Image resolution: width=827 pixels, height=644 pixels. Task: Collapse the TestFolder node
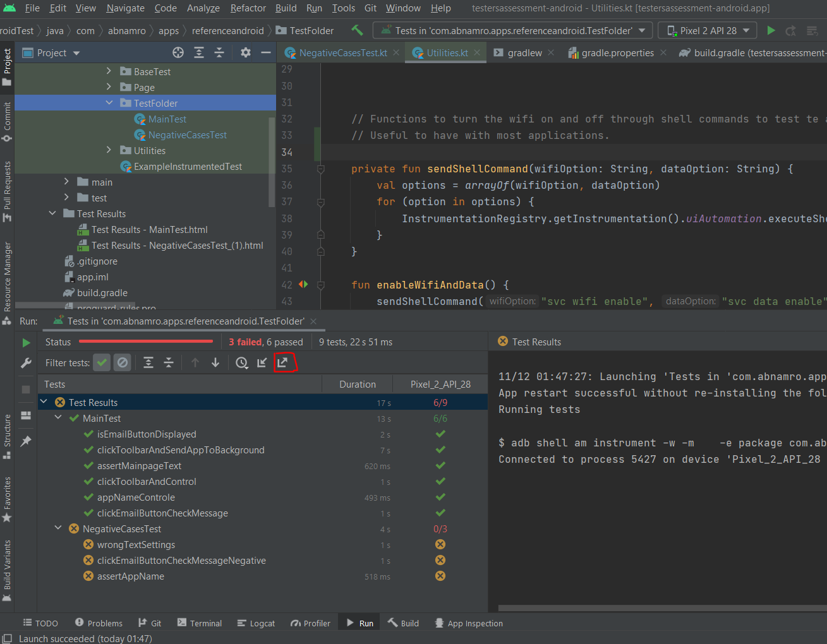(109, 103)
